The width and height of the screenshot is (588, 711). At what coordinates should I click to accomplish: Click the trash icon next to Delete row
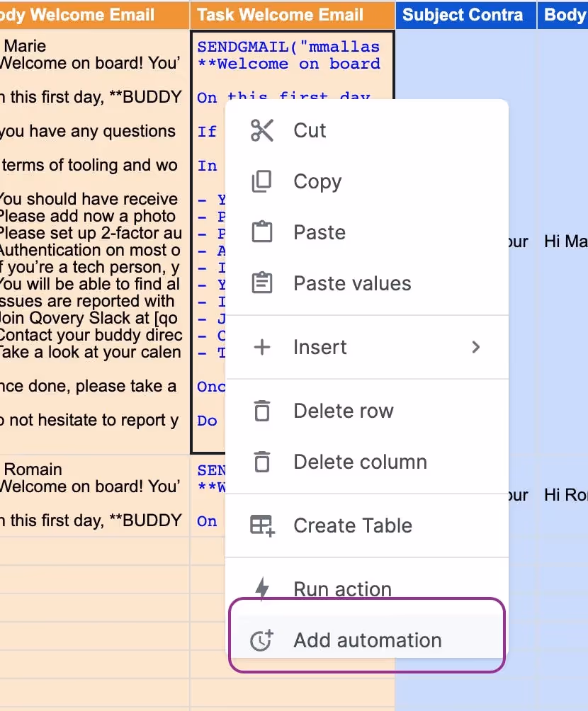(x=262, y=411)
